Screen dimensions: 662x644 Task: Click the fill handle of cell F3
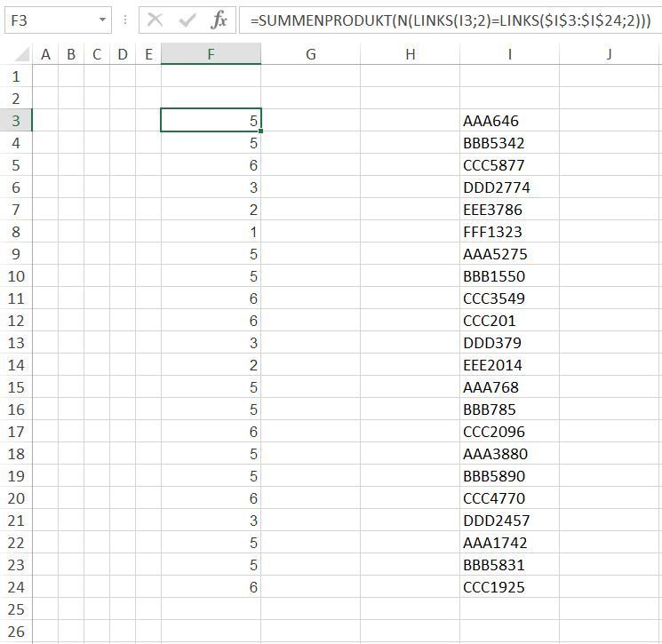[x=261, y=131]
